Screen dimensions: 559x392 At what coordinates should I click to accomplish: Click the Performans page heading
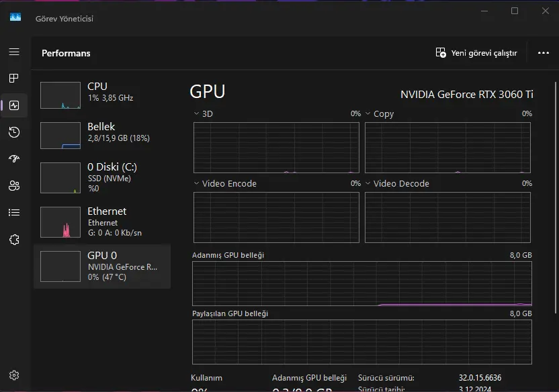click(66, 53)
